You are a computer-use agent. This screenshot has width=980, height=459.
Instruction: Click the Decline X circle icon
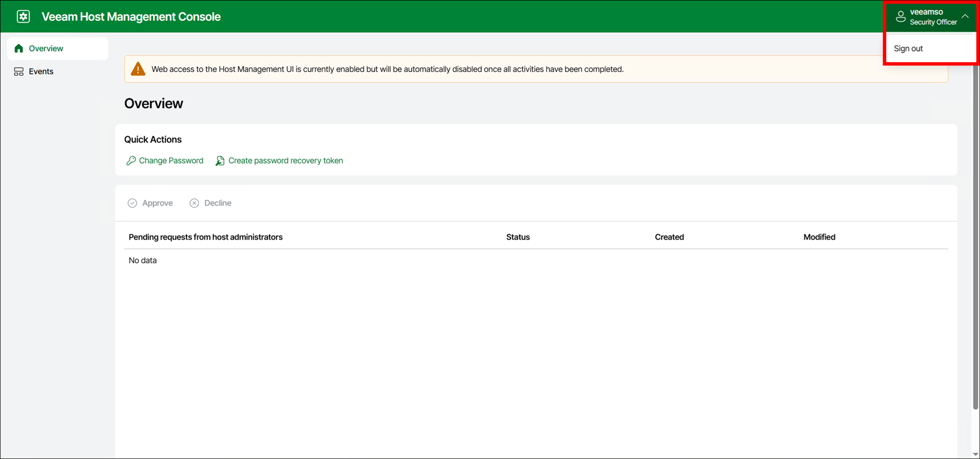tap(194, 203)
